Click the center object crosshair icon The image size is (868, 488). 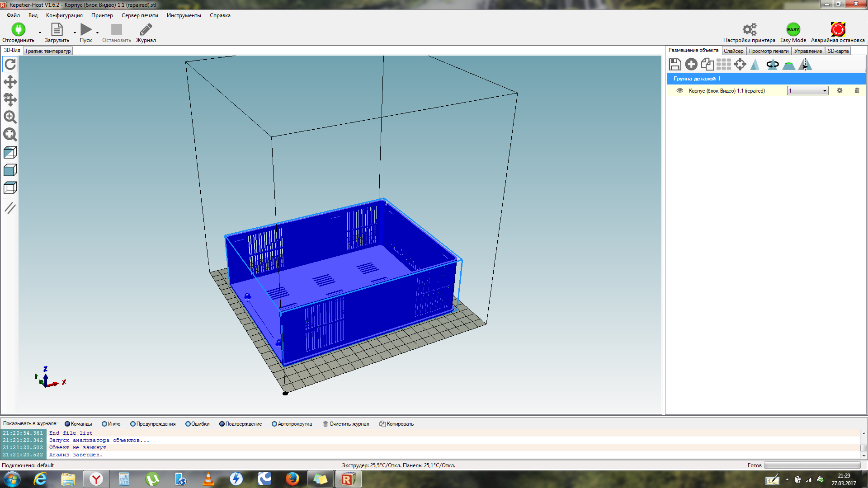coord(740,65)
